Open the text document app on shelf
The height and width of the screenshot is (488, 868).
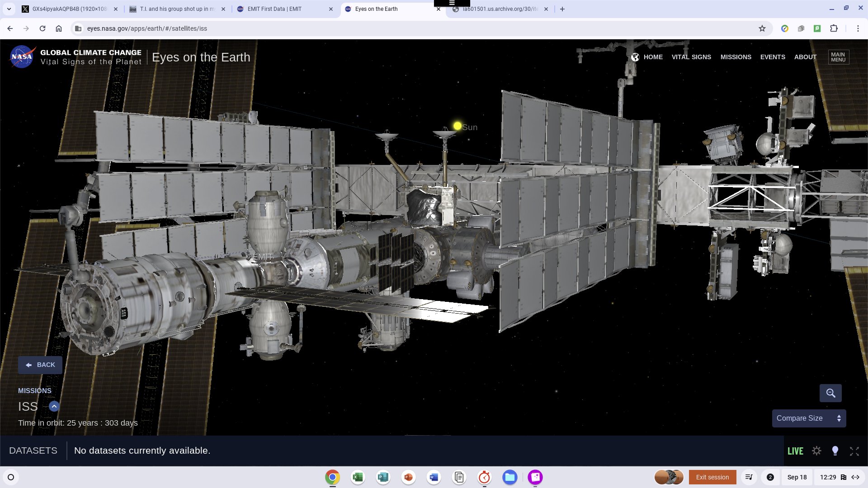(x=459, y=477)
